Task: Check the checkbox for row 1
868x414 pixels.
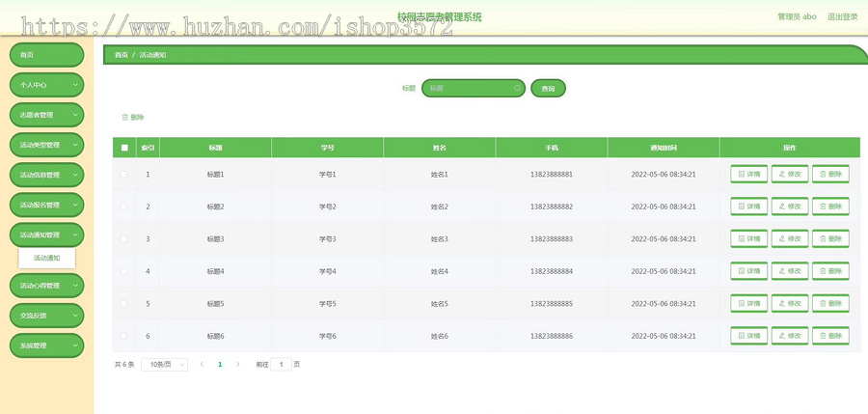Action: 124,174
